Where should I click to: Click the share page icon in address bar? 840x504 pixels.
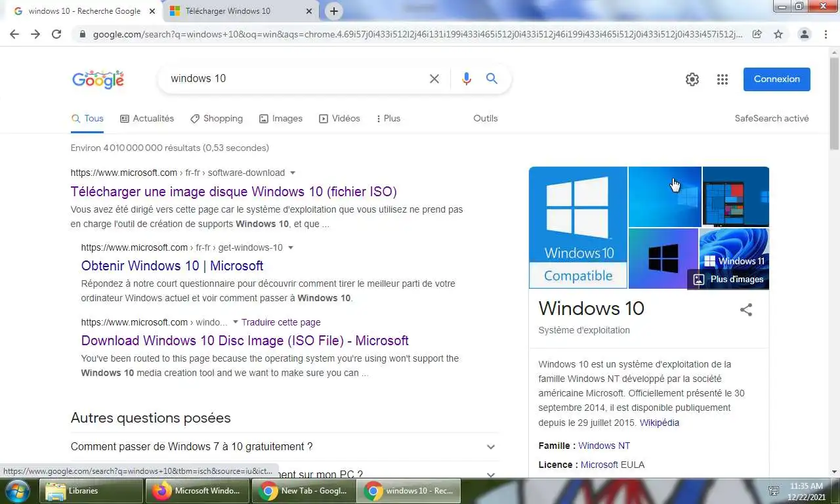click(757, 34)
